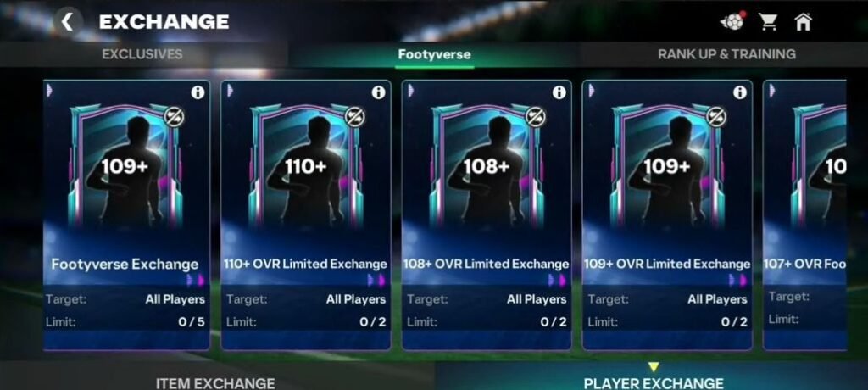Image resolution: width=868 pixels, height=390 pixels.
Task: View info for 108+ OVR Limited Exchange
Action: click(559, 92)
